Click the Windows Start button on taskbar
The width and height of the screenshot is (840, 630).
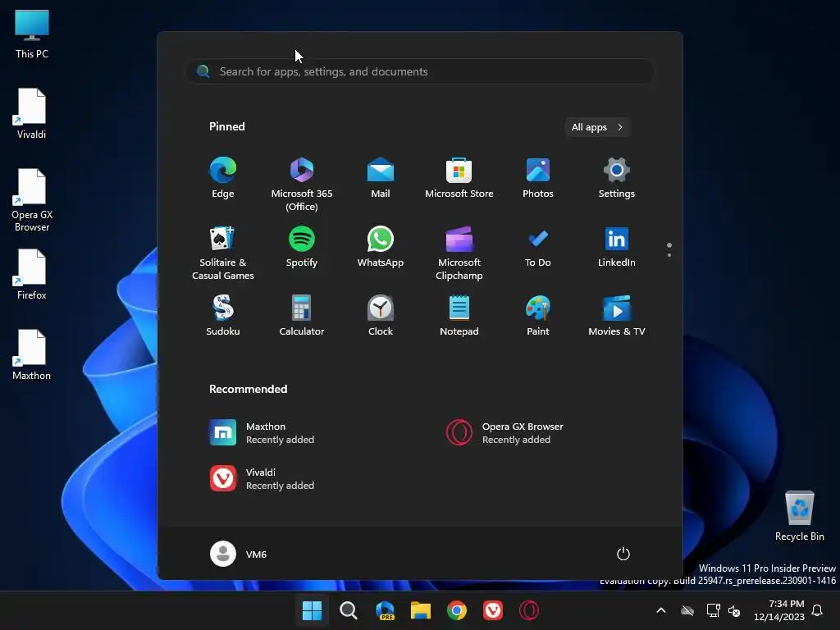point(313,610)
